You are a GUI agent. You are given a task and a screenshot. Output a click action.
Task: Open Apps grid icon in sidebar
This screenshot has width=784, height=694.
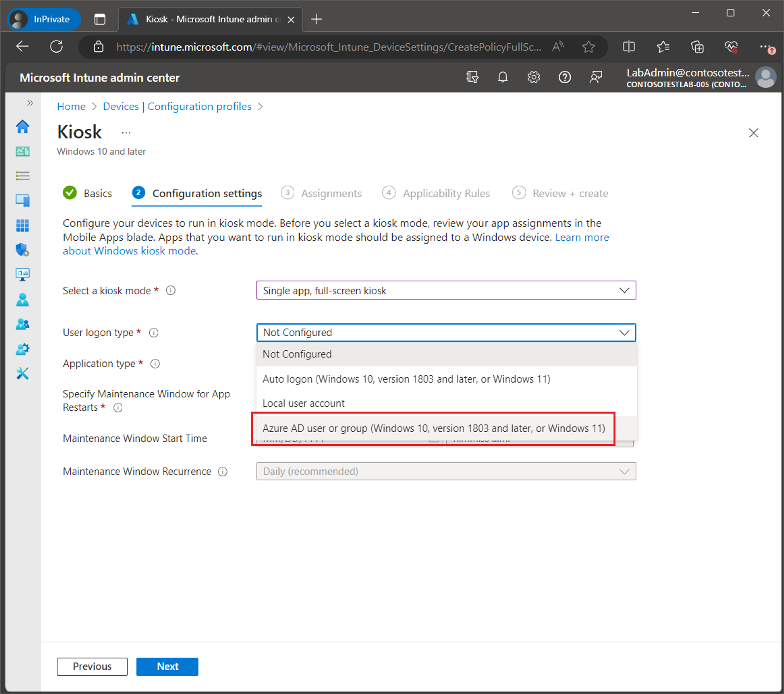pyautogui.click(x=22, y=226)
